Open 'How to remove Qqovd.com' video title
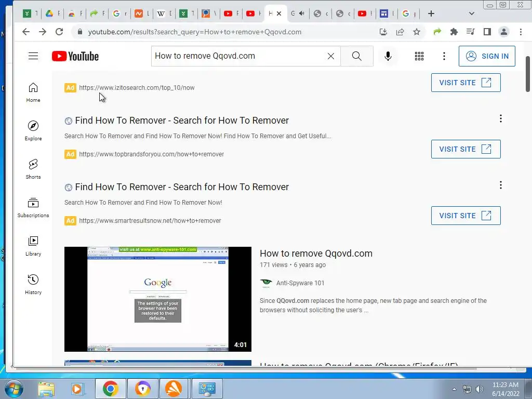Viewport: 532px width, 399px height. click(x=316, y=254)
